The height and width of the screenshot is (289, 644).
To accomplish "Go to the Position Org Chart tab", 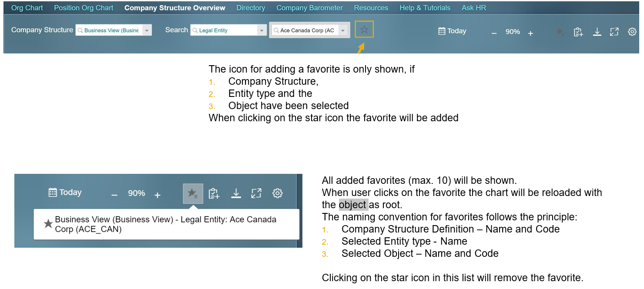I will (84, 8).
